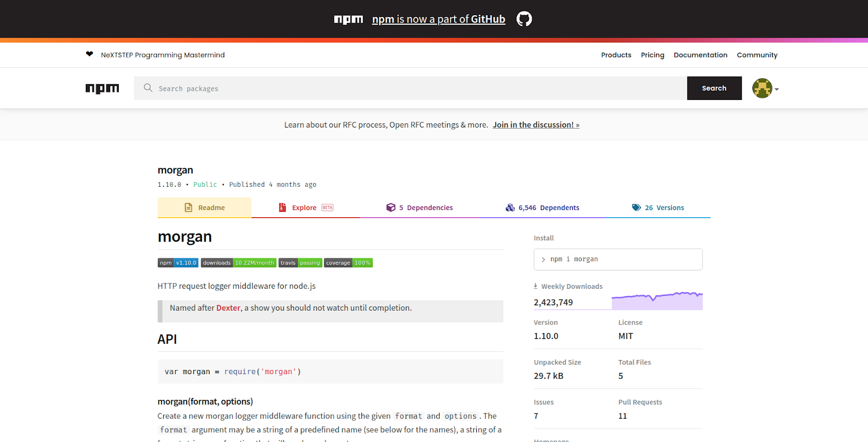Click the GitHub octocat icon in banner
868x442 pixels.
(x=524, y=19)
